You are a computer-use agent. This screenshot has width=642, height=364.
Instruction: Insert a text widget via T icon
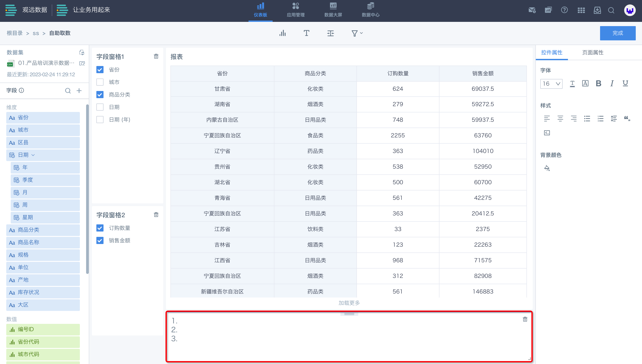(307, 33)
